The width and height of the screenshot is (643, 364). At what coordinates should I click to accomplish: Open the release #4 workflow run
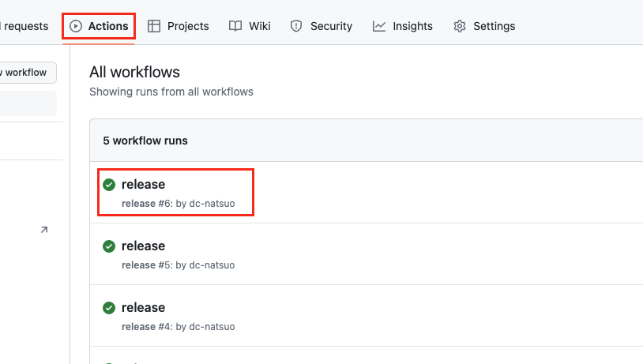coord(143,307)
